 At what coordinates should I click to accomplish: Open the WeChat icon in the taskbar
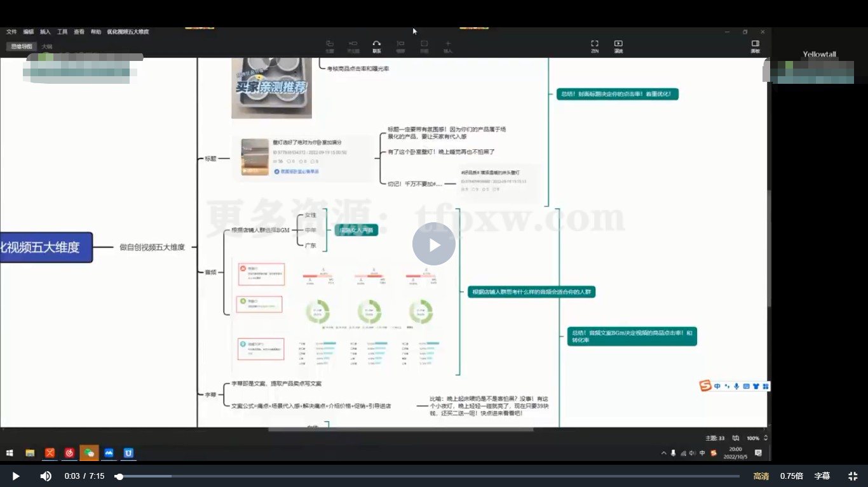89,453
